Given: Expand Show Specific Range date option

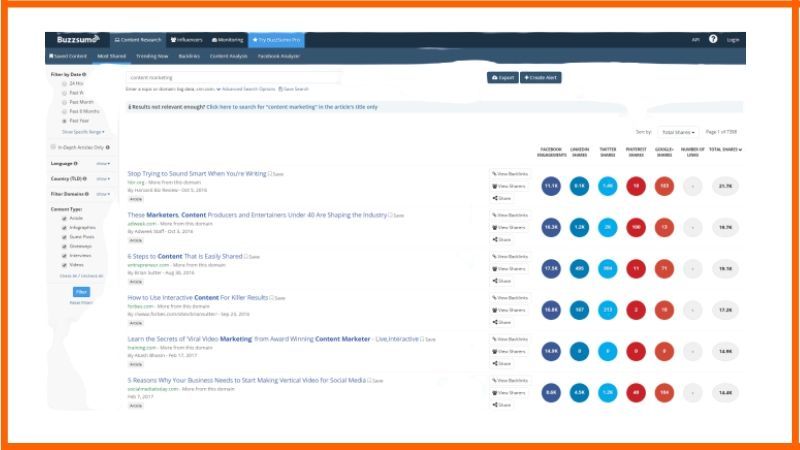Looking at the screenshot, I should click(x=83, y=132).
